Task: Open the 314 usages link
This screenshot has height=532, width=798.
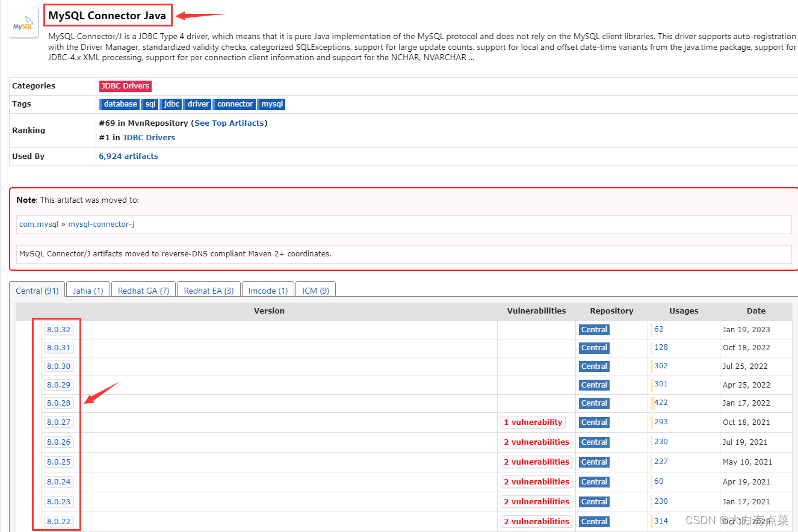Action: click(661, 521)
